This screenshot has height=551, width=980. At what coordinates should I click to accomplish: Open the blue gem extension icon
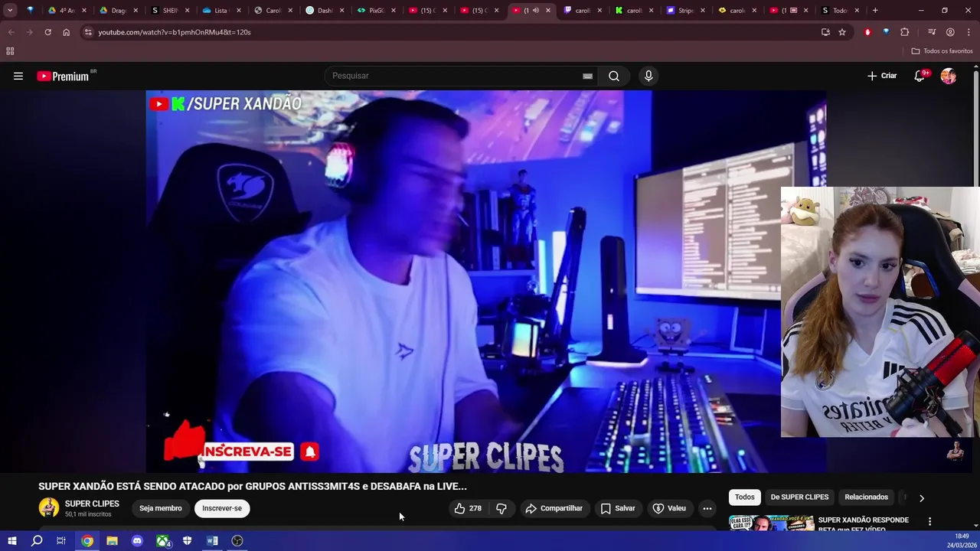[886, 32]
